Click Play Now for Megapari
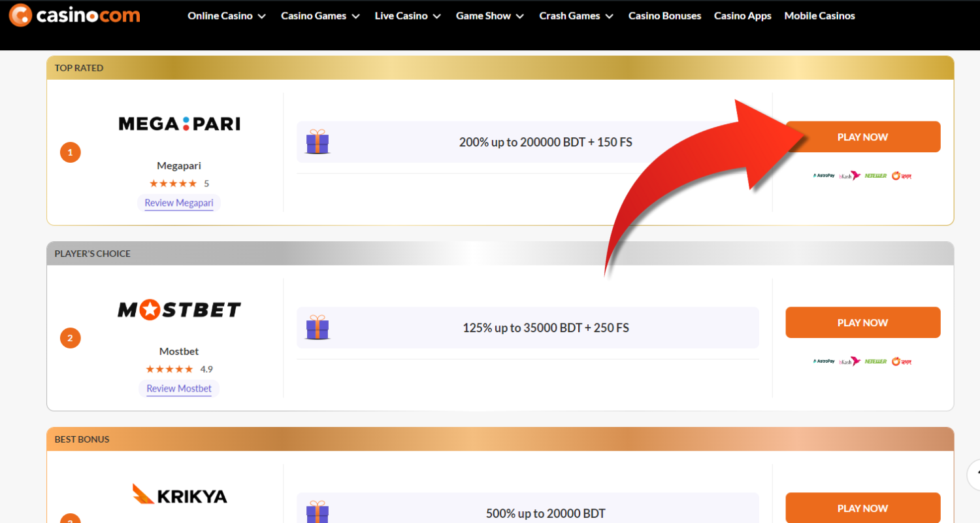Image resolution: width=980 pixels, height=523 pixels. click(862, 137)
